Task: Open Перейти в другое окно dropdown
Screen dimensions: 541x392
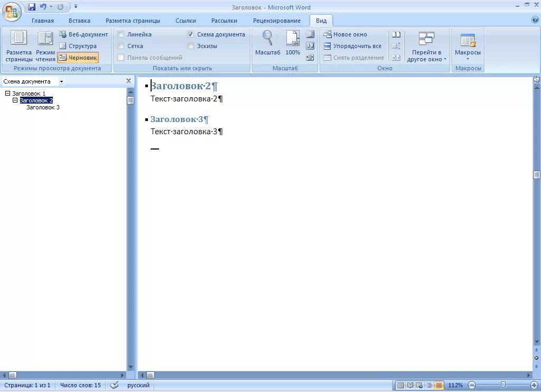Action: click(426, 46)
